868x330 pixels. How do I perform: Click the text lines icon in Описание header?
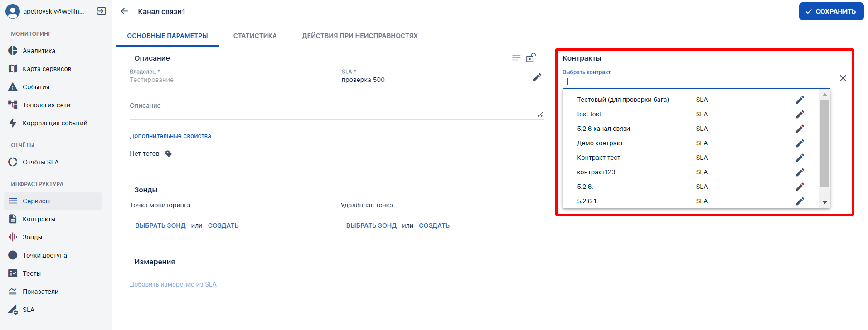click(516, 58)
